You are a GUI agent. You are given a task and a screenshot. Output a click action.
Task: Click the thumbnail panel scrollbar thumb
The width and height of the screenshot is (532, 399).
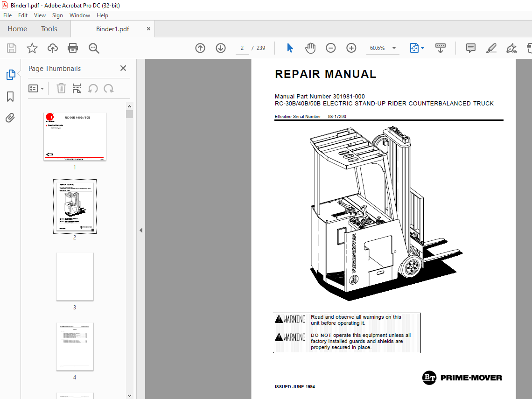[x=129, y=114]
